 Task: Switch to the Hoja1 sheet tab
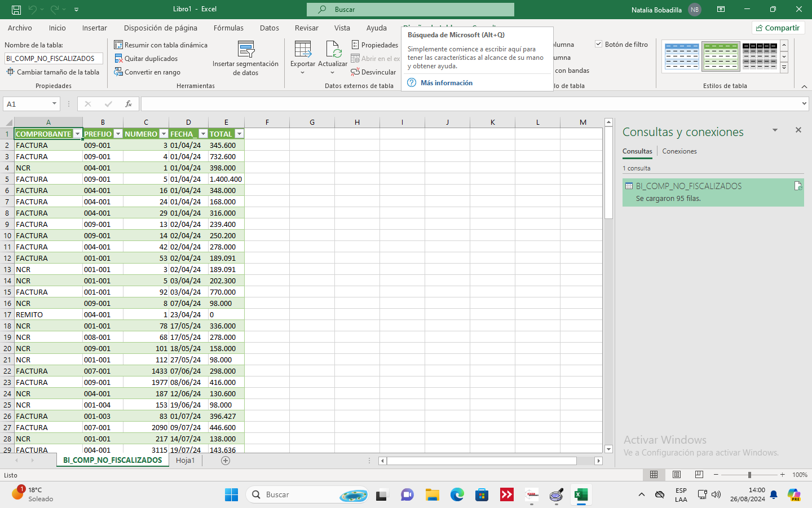coord(185,461)
